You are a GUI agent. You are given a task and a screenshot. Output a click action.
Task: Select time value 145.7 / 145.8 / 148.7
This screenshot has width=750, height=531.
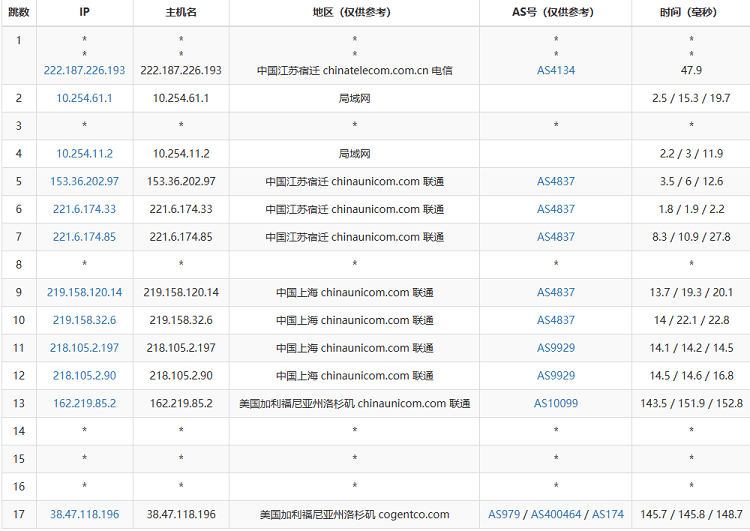pos(691,514)
